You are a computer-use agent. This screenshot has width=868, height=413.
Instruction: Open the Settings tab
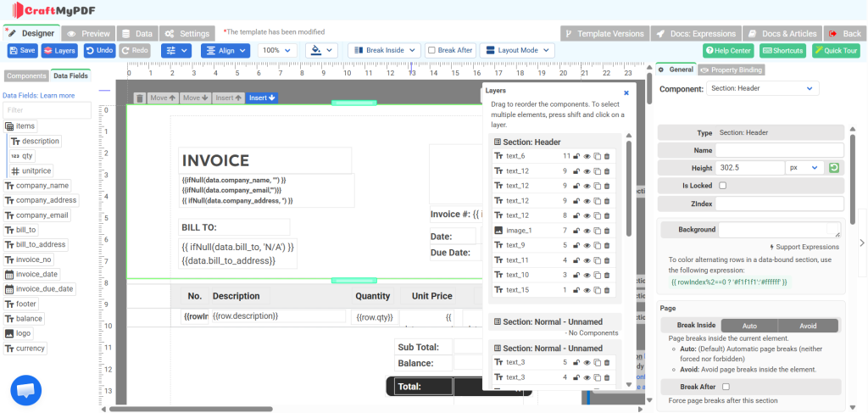pyautogui.click(x=187, y=33)
